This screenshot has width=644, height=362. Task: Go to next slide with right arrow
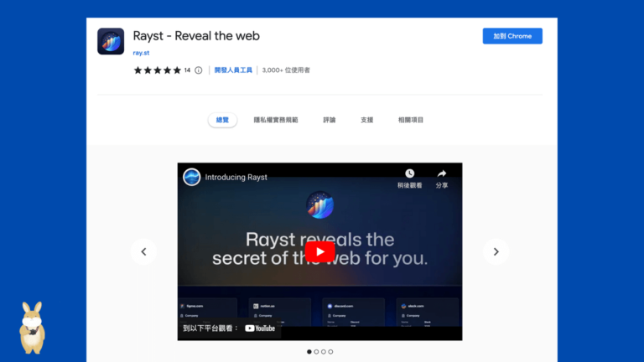[x=496, y=251]
